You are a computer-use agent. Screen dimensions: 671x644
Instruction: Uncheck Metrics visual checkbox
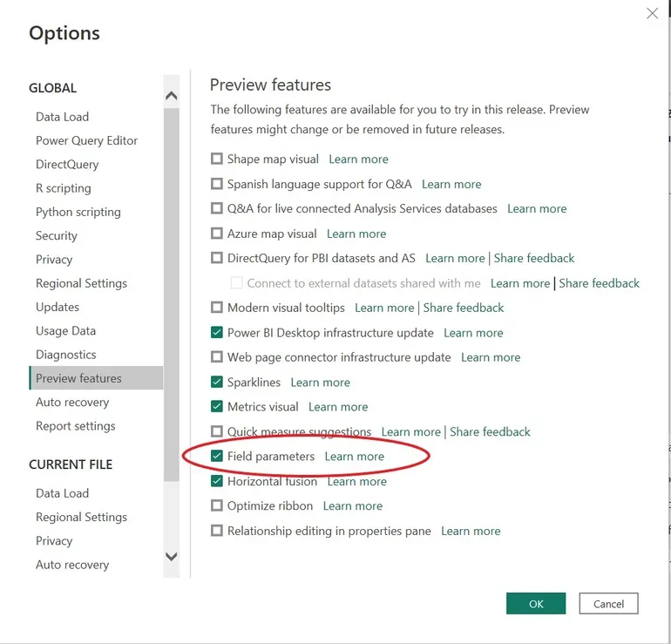[217, 406]
